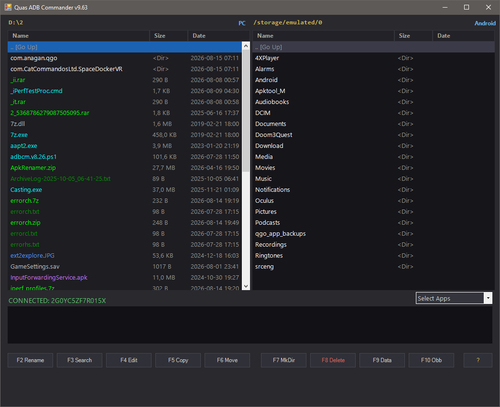This screenshot has height=407, width=500.
Task: Select the Download folder in Android panel
Action: (x=373, y=146)
